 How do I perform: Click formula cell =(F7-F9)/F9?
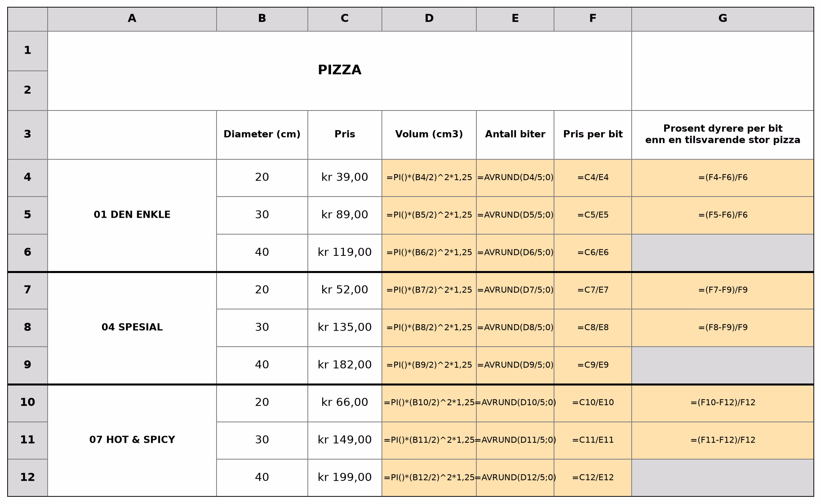723,290
